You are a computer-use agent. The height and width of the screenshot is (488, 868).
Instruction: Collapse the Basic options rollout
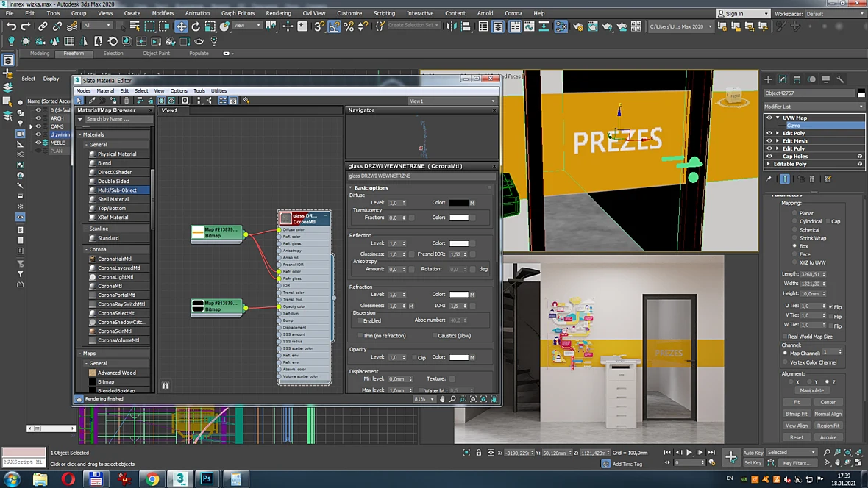click(x=350, y=188)
